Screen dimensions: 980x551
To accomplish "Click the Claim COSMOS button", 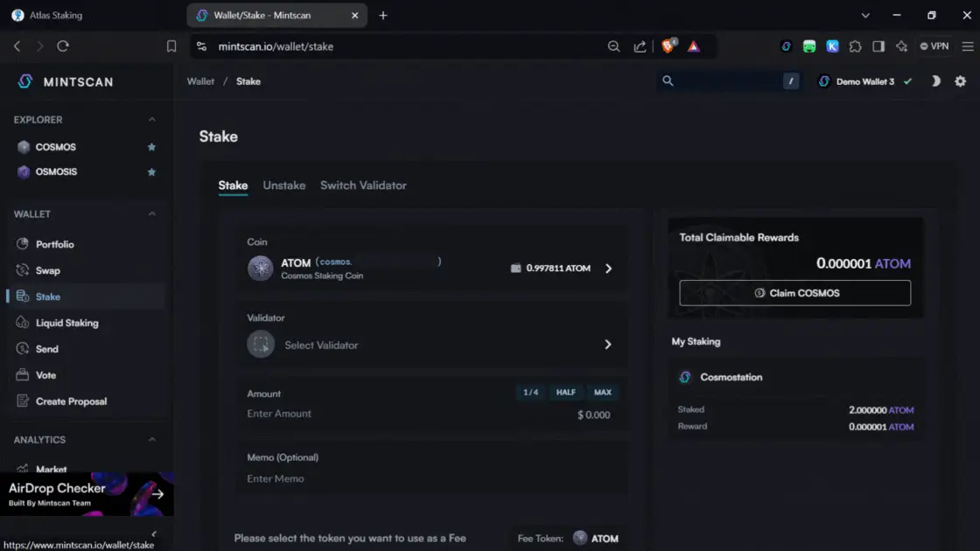I will click(x=794, y=293).
